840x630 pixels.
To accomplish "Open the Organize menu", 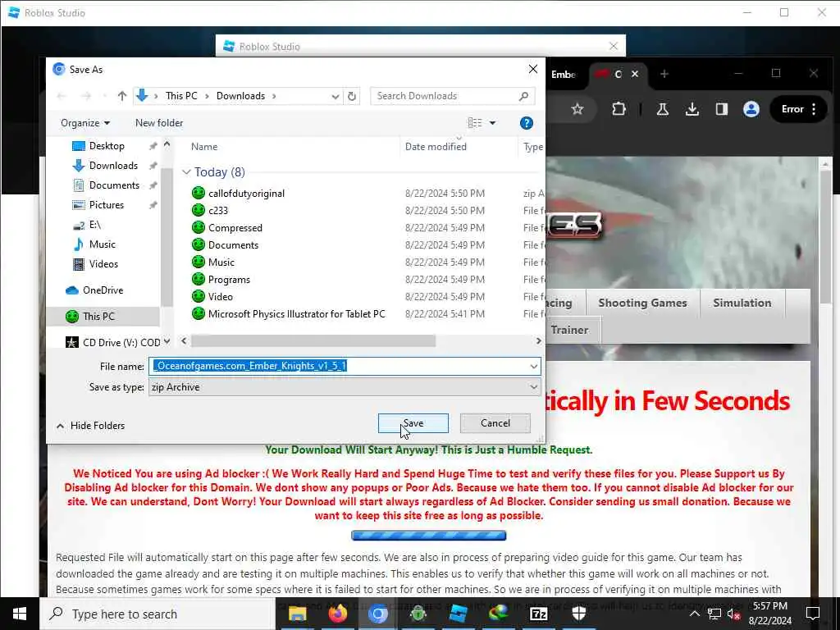I will point(85,123).
